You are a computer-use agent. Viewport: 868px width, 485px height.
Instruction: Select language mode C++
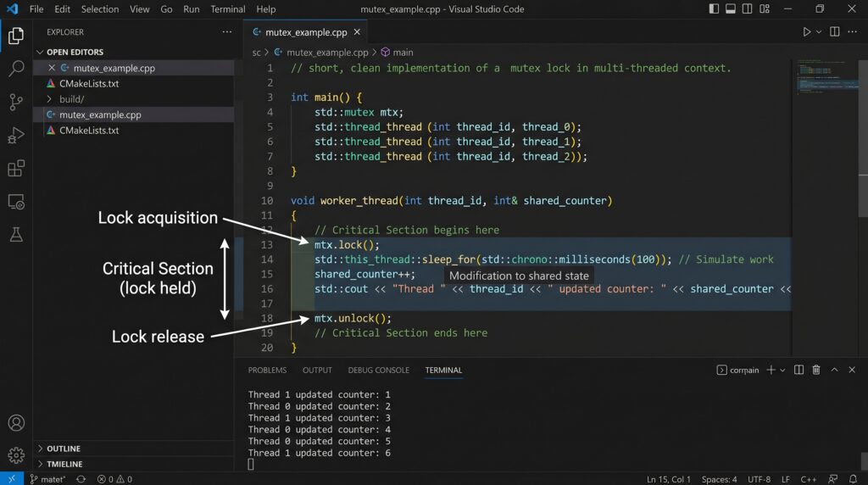pos(809,479)
